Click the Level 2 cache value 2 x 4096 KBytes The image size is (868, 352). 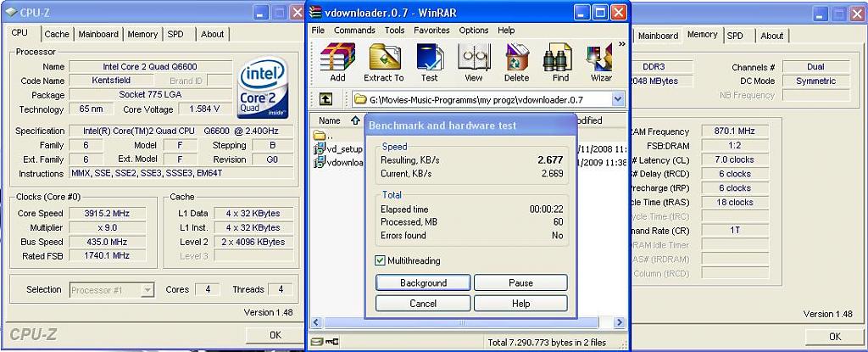tap(253, 242)
